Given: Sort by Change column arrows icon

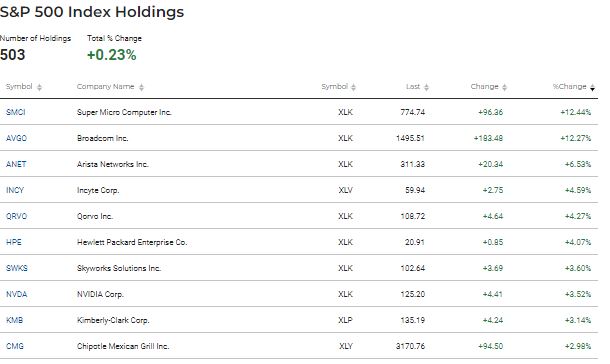Looking at the screenshot, I should coord(505,88).
